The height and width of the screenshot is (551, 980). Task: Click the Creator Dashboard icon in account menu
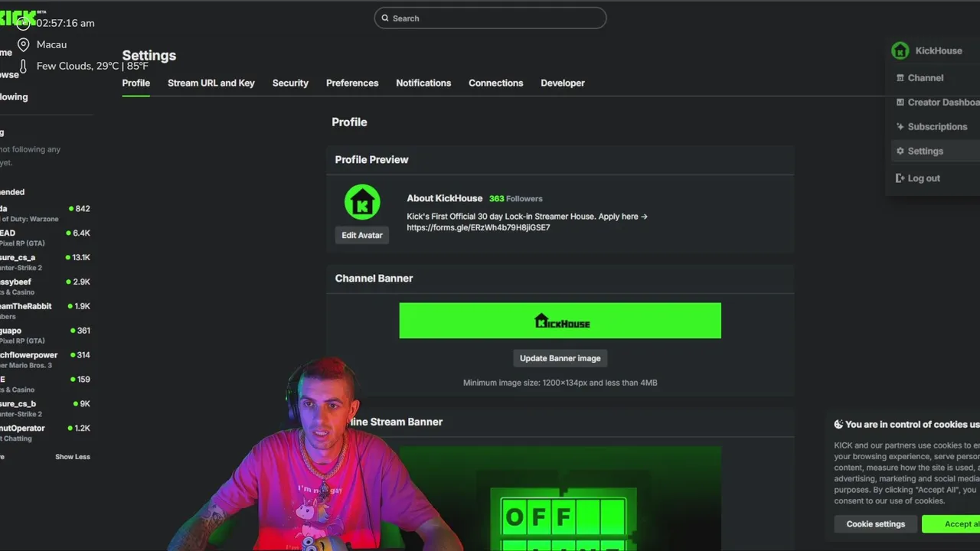900,103
